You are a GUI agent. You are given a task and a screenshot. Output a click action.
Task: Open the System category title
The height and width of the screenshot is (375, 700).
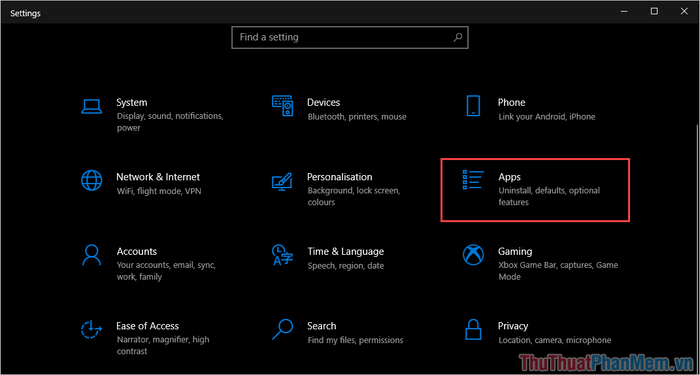[x=132, y=103]
